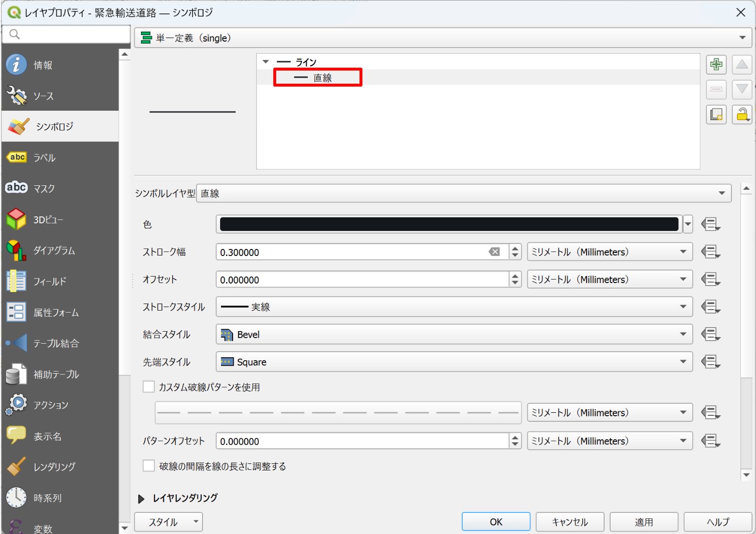756x534 pixels.
Task: Open the 情報 page
Action: point(60,65)
